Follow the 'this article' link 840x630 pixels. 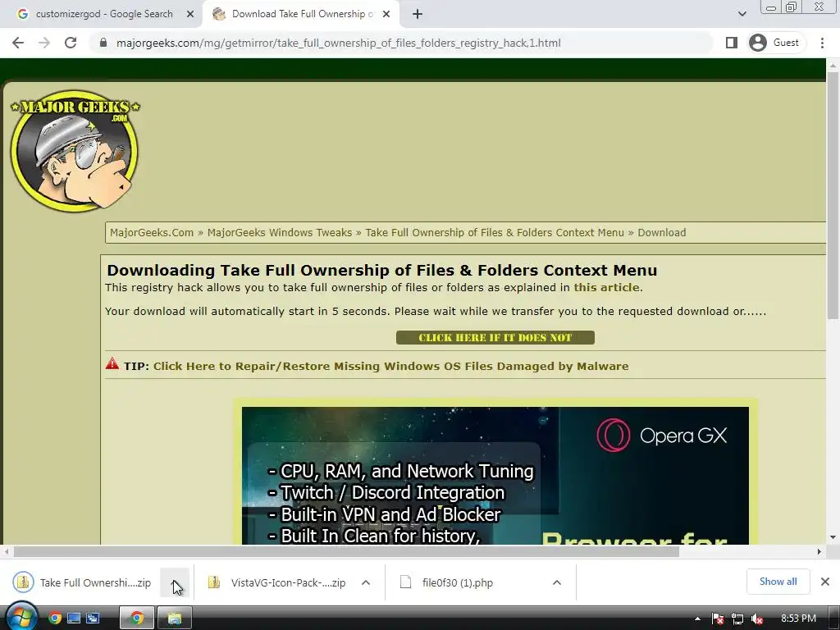[606, 288]
